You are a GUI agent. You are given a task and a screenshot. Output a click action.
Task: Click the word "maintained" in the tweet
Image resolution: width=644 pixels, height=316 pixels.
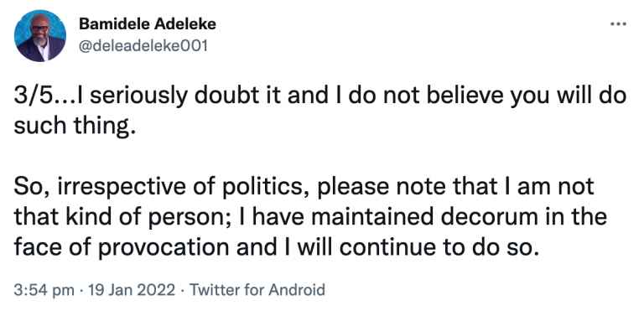[x=372, y=217]
